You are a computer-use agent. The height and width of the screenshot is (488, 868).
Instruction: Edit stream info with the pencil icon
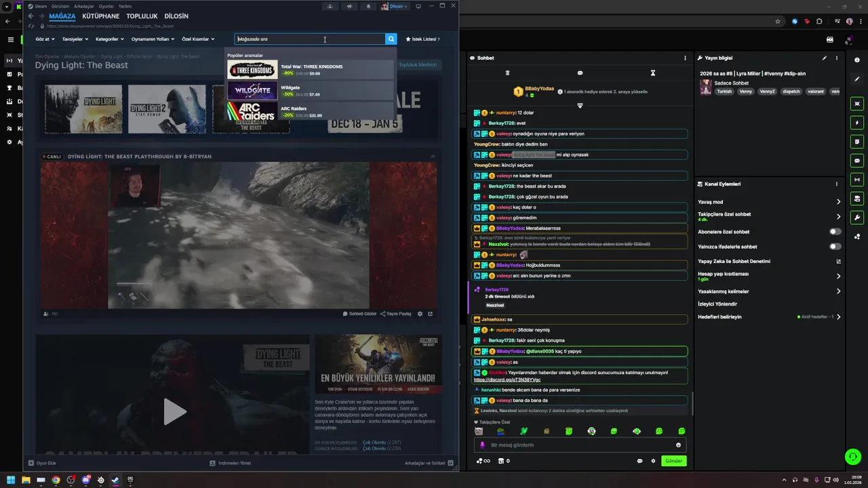825,58
